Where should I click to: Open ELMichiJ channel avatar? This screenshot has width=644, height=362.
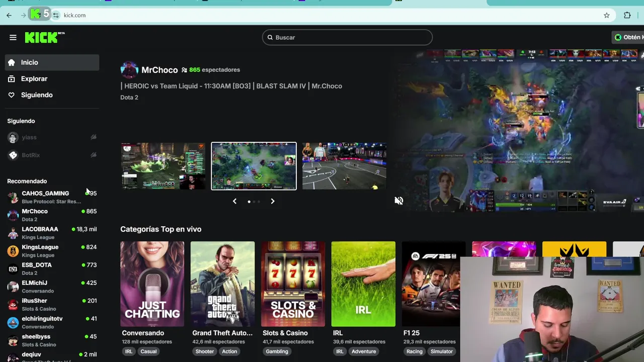[13, 287]
